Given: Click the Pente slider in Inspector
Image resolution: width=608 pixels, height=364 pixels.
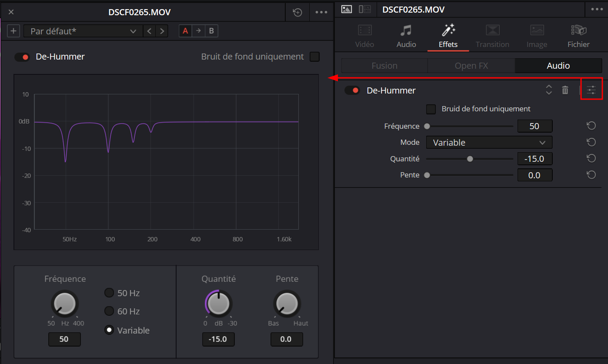Looking at the screenshot, I should pyautogui.click(x=470, y=175).
